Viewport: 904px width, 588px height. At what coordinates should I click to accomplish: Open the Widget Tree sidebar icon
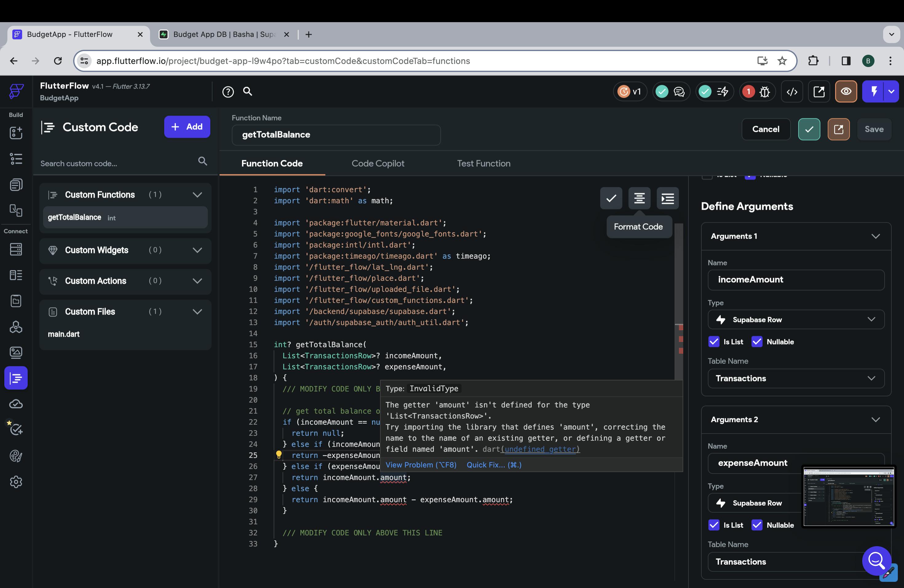[16, 159]
